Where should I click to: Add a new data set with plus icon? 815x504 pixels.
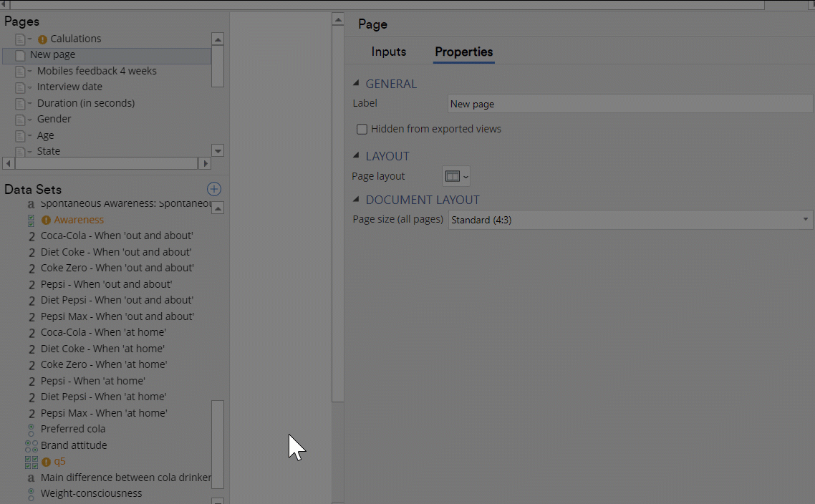point(214,189)
